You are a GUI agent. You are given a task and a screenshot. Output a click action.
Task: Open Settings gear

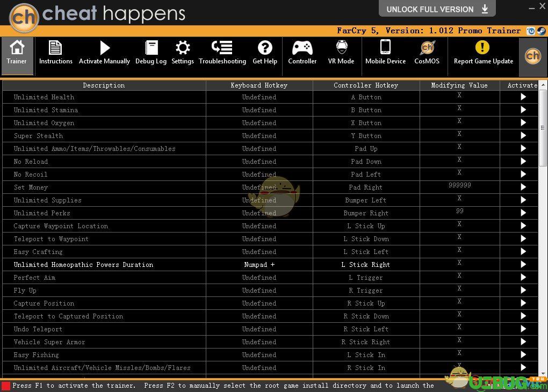(183, 53)
